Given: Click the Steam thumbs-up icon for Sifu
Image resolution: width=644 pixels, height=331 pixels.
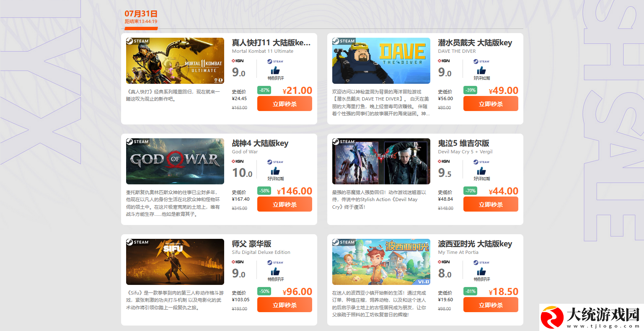Looking at the screenshot, I should (275, 272).
